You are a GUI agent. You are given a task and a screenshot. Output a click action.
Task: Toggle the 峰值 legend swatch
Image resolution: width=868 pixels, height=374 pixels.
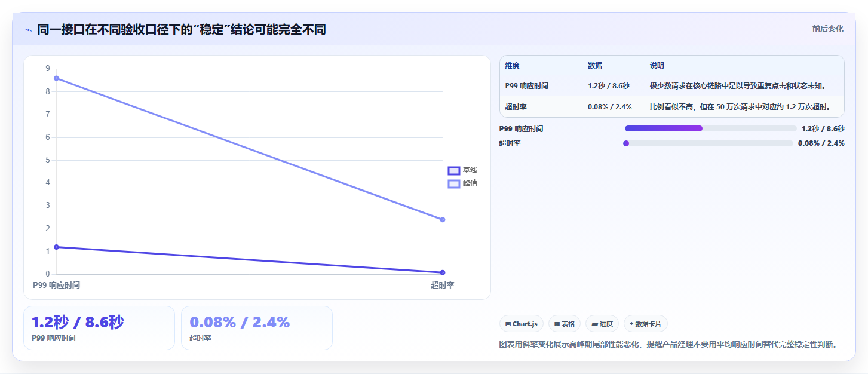(454, 183)
